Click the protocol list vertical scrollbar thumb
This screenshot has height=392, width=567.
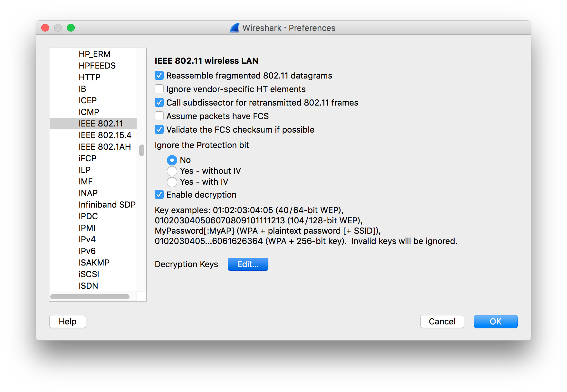[x=142, y=150]
